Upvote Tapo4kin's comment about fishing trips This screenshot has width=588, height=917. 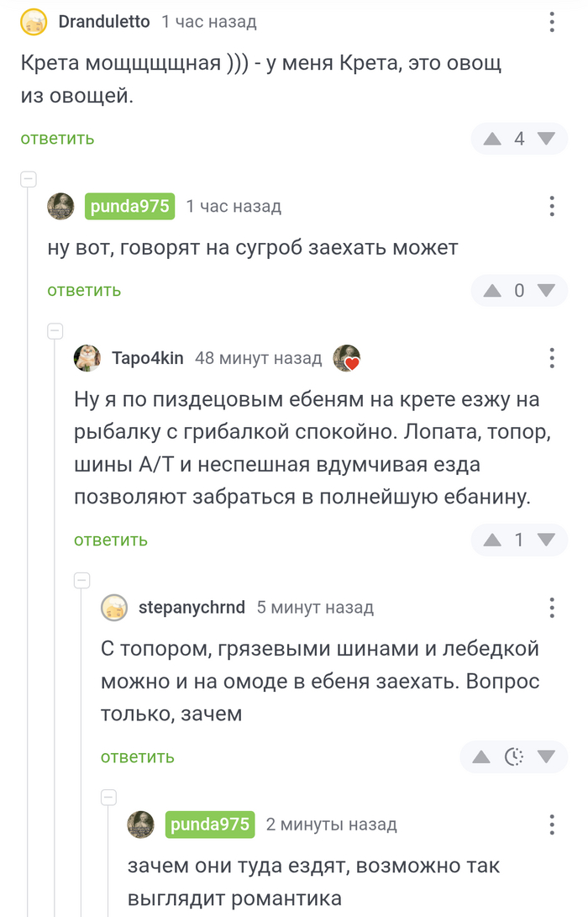pyautogui.click(x=492, y=540)
